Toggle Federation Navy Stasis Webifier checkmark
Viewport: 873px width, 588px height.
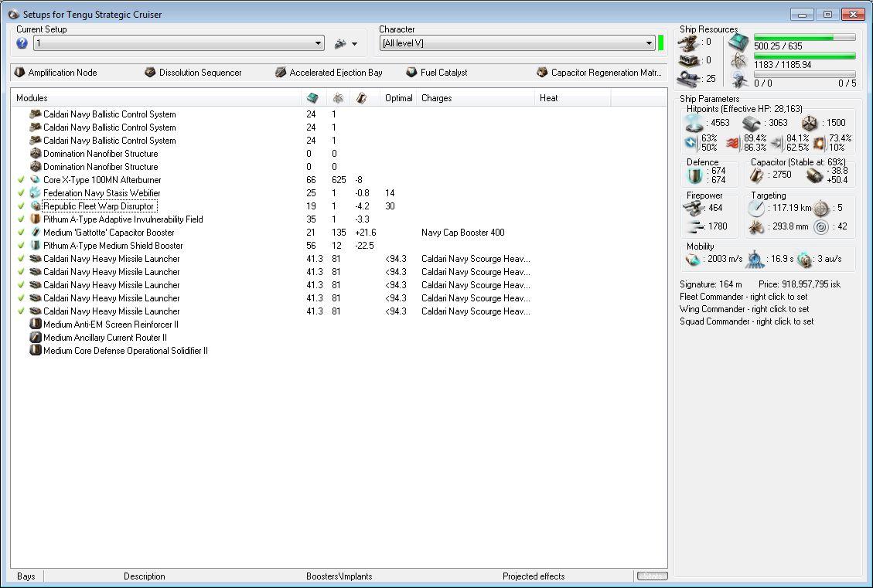tap(21, 193)
